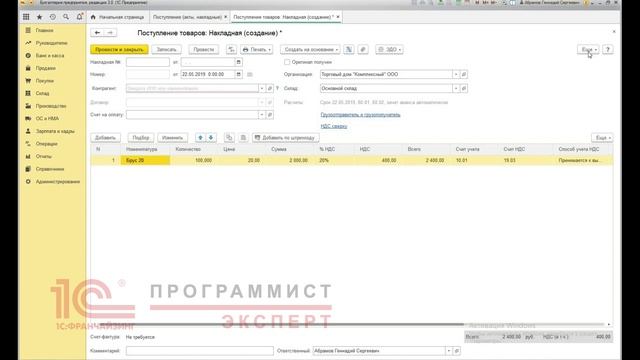Click Изменить button
This screenshot has height=360, width=640.
point(172,138)
